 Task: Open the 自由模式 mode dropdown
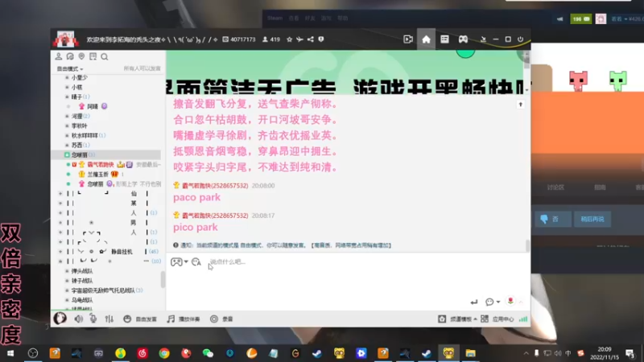click(x=70, y=68)
